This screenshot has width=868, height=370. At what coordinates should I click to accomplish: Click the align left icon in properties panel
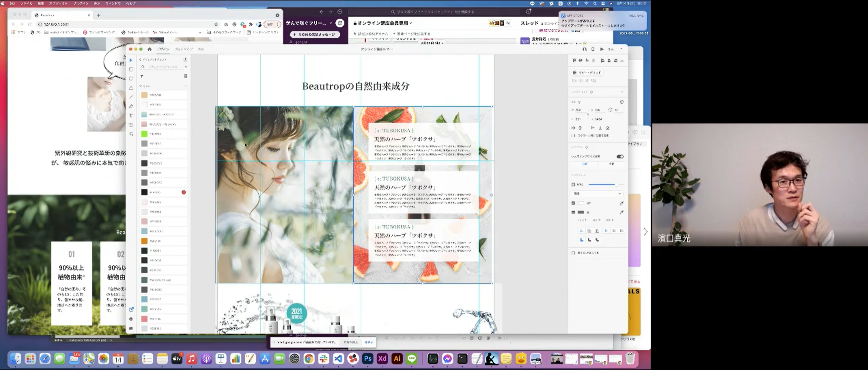(x=602, y=60)
